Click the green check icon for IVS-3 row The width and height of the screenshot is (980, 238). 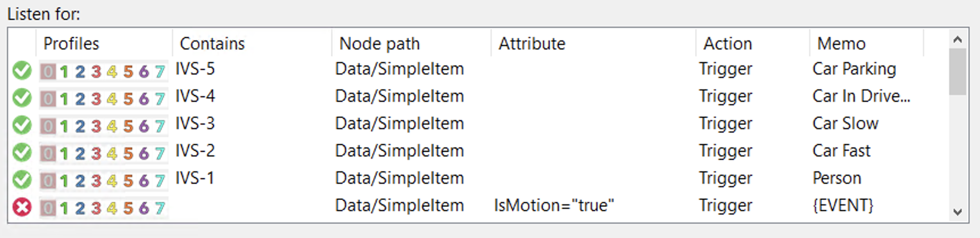(x=22, y=125)
